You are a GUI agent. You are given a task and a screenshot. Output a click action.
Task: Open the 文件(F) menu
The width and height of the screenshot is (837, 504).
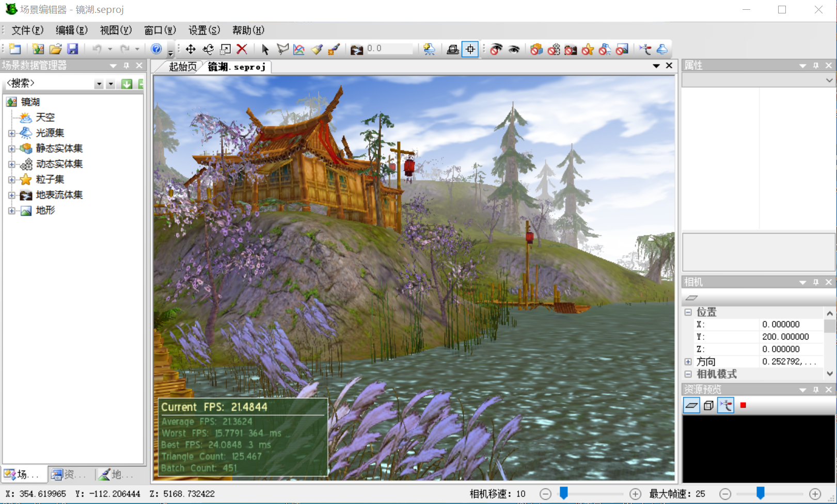[27, 30]
